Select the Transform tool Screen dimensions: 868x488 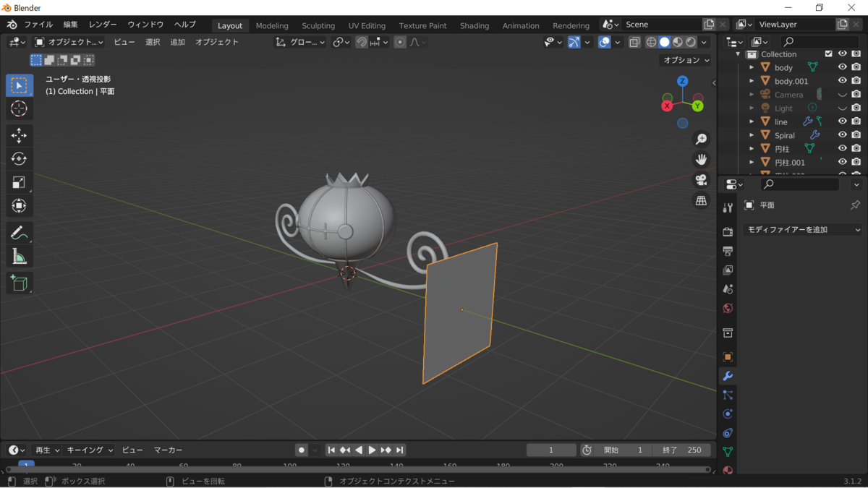click(x=19, y=205)
